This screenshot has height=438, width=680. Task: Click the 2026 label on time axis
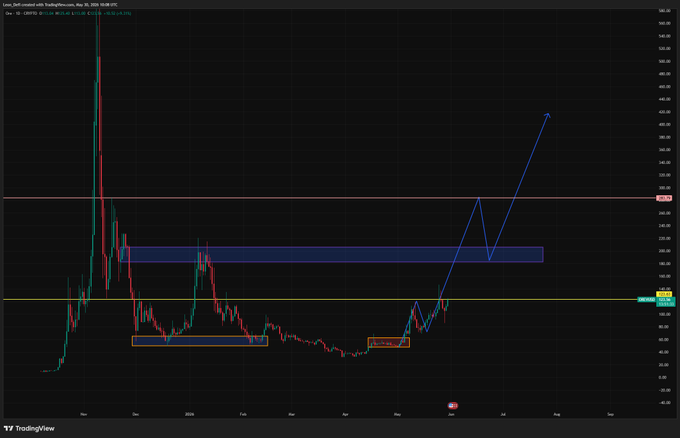pyautogui.click(x=190, y=414)
